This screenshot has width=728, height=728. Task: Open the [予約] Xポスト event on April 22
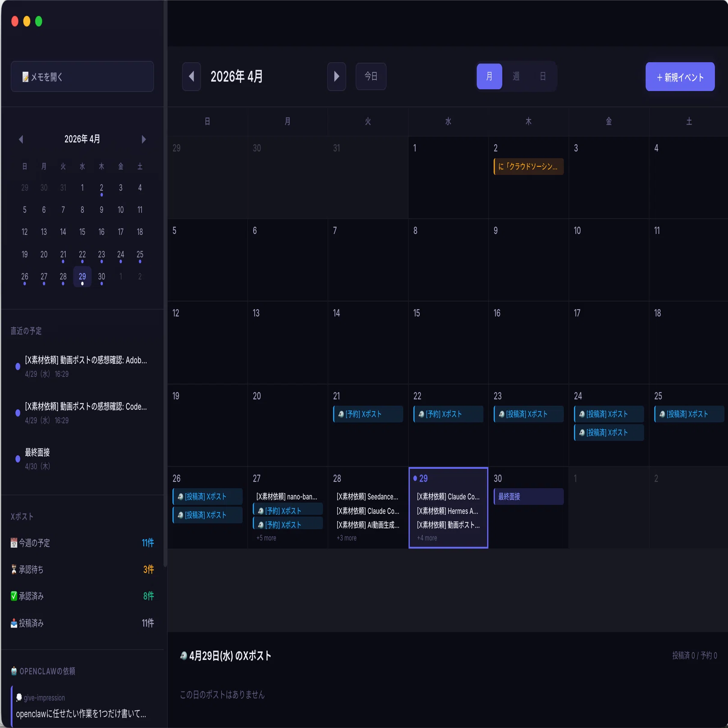tap(448, 414)
